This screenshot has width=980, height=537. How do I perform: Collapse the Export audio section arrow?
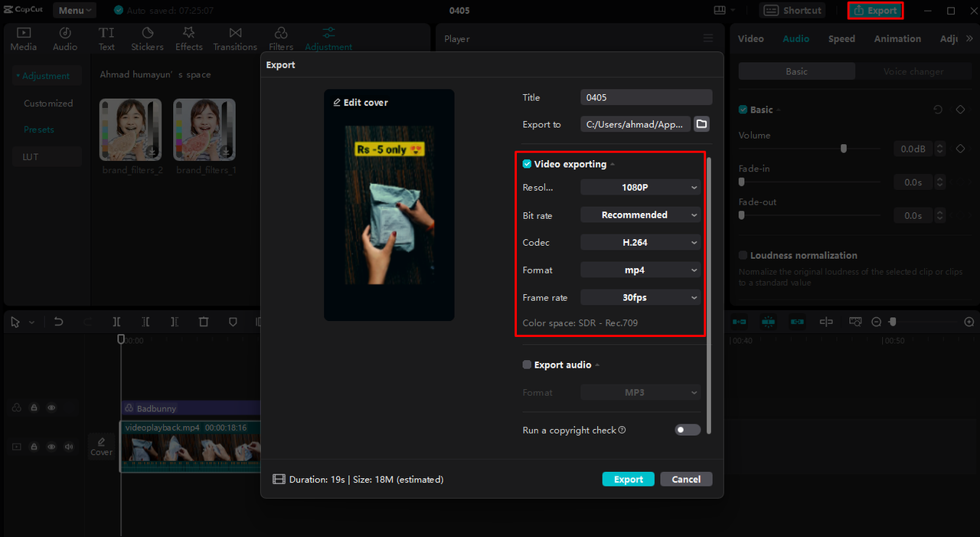(x=597, y=365)
